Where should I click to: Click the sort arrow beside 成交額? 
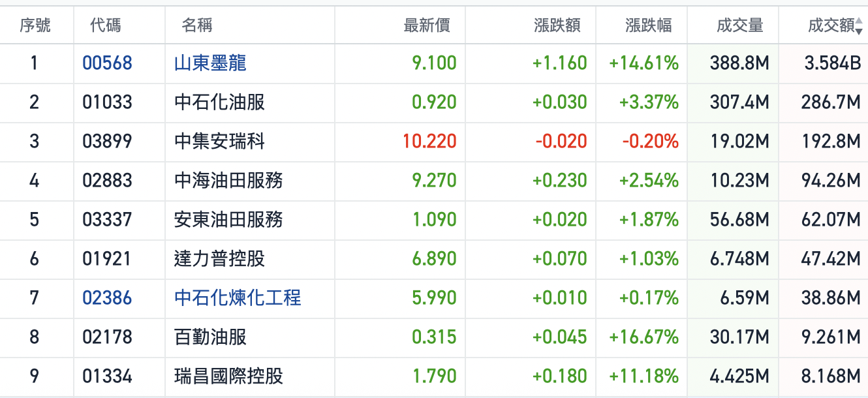(x=859, y=27)
